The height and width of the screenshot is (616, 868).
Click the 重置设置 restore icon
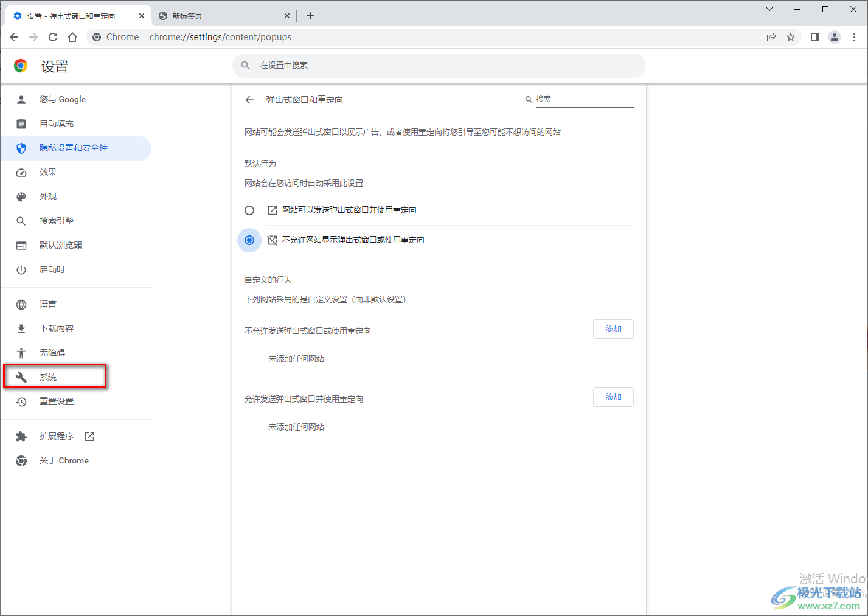pyautogui.click(x=21, y=402)
